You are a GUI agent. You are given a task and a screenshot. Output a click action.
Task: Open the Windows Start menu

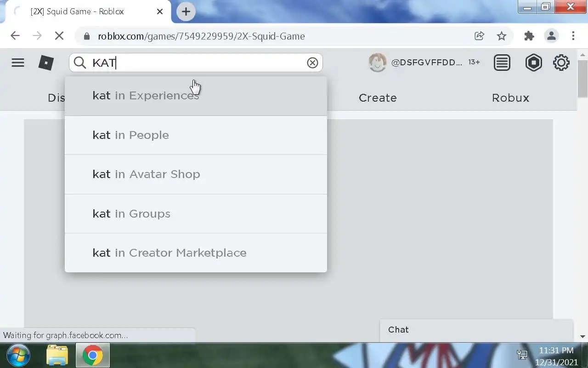[19, 355]
